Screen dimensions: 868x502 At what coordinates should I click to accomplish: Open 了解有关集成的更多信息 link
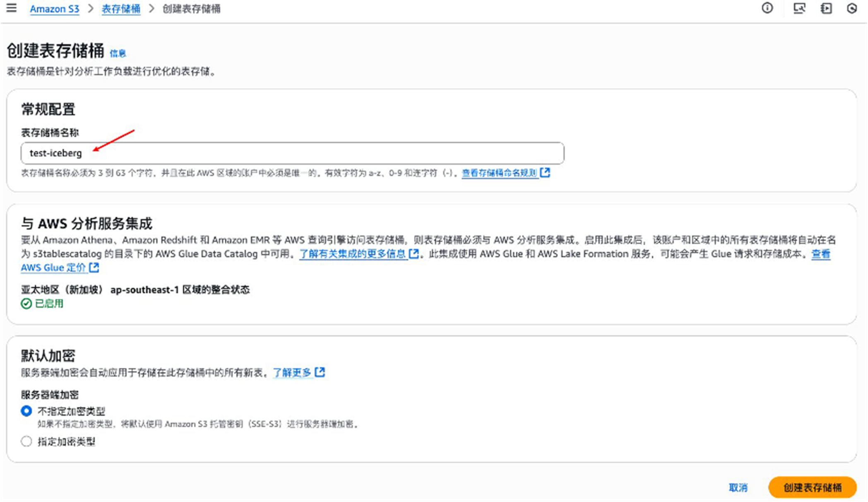click(x=353, y=253)
